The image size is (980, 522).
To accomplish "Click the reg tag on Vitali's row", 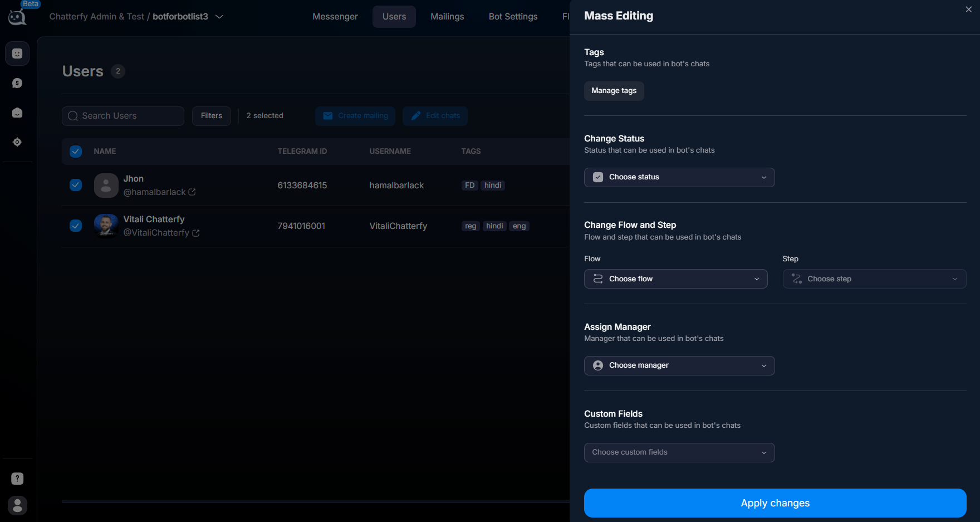I will pos(471,226).
